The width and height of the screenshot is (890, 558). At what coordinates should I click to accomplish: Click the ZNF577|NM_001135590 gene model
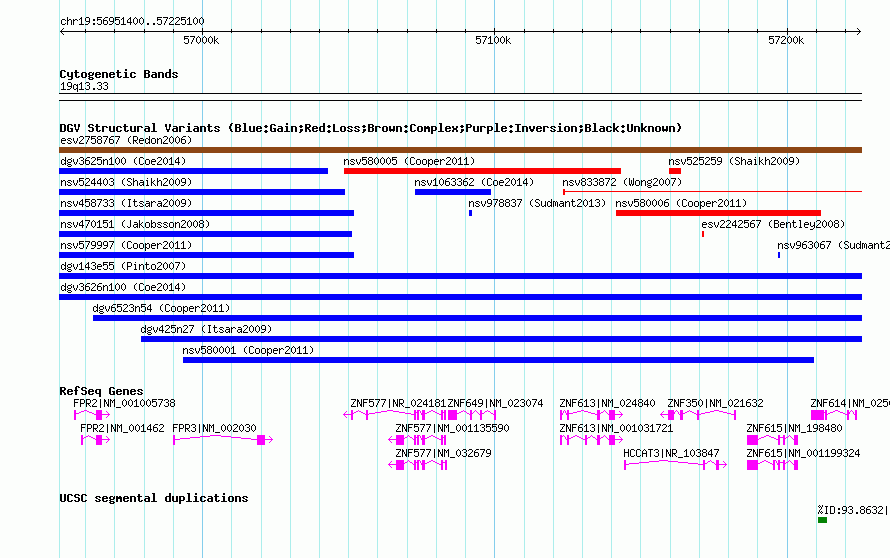click(x=417, y=440)
